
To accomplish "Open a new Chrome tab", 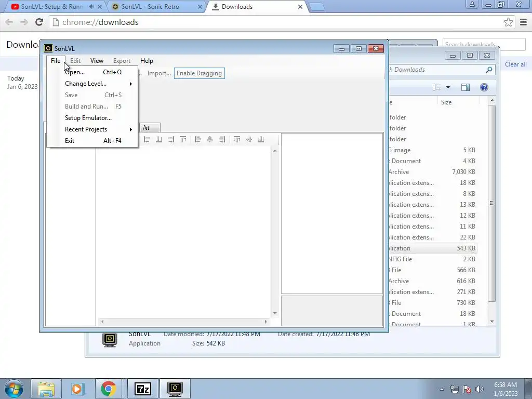I will pyautogui.click(x=317, y=7).
